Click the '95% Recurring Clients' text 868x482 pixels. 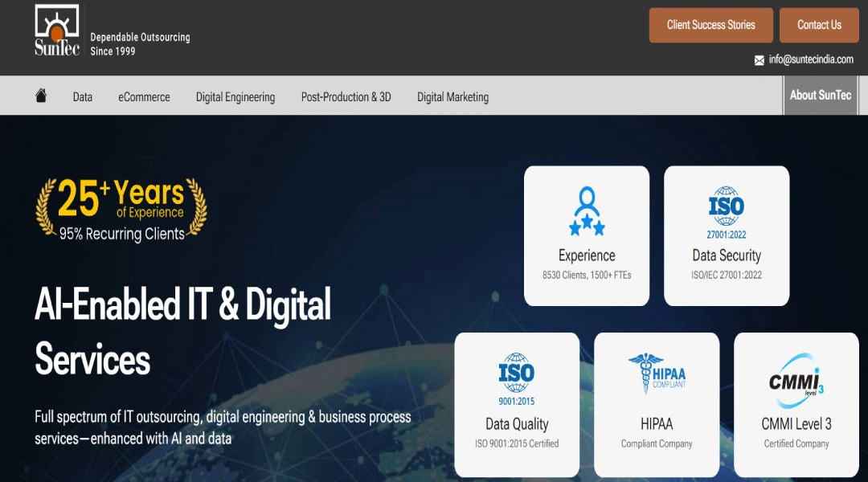coord(122,234)
